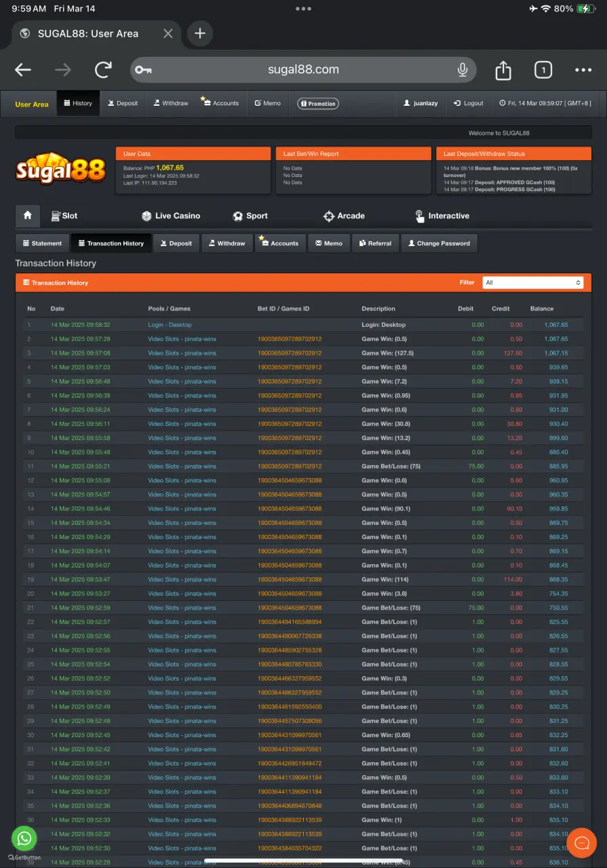Click the home icon in game menu
The image size is (607, 868).
(x=28, y=216)
